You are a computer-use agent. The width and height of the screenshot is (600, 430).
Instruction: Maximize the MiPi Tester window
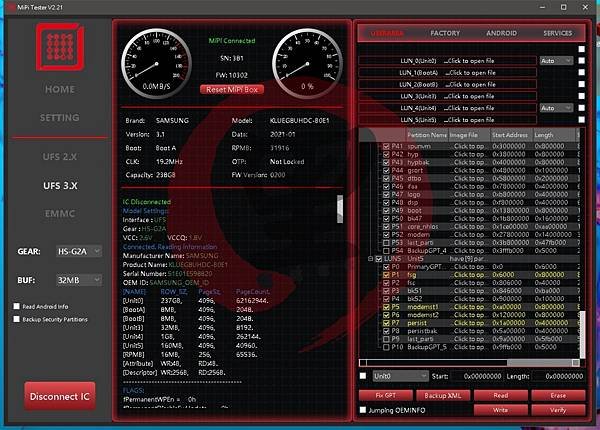564,7
